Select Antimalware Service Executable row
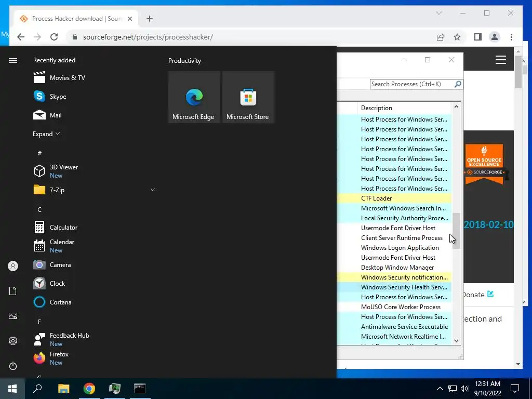Image resolution: width=532 pixels, height=399 pixels. [x=394, y=326]
